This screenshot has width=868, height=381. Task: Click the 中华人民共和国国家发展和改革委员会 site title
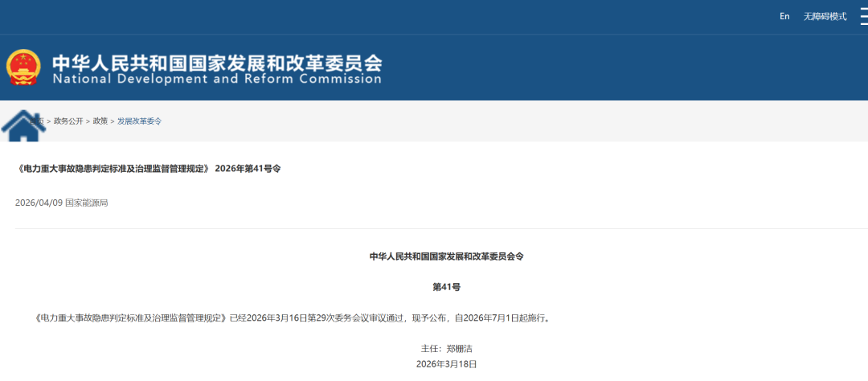(217, 63)
